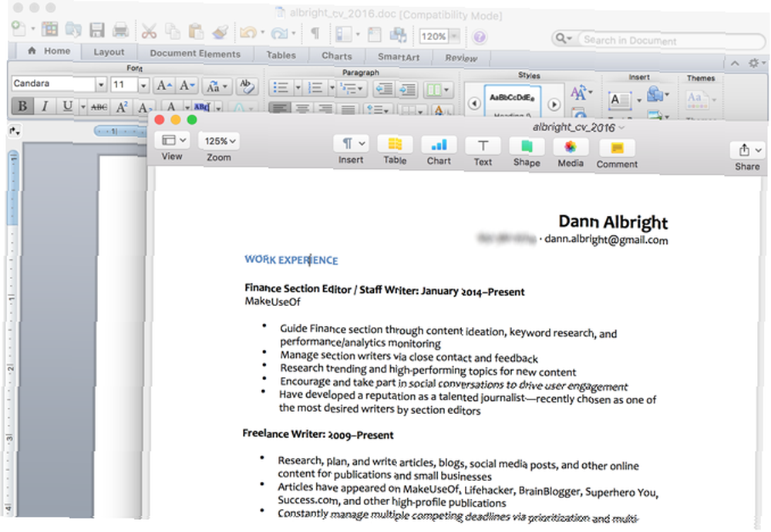Open the Charts ribbon tab

(337, 56)
